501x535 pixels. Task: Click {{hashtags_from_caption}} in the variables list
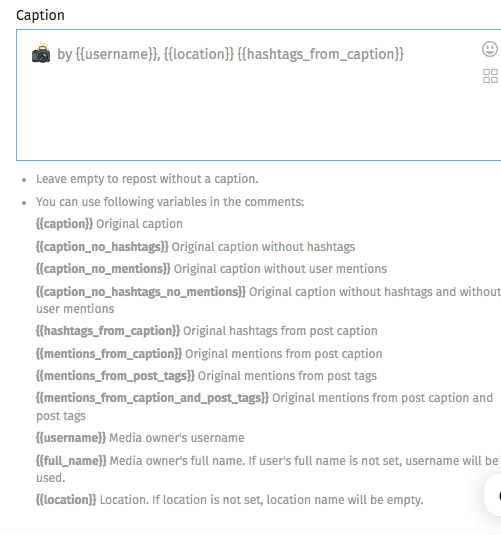pyautogui.click(x=108, y=331)
